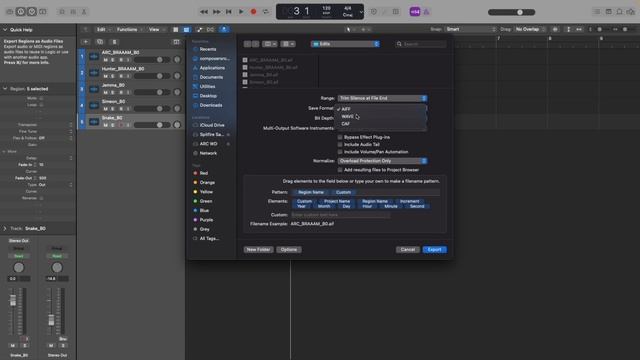Open the view options dropdown in export dialog toolbar

(270, 44)
